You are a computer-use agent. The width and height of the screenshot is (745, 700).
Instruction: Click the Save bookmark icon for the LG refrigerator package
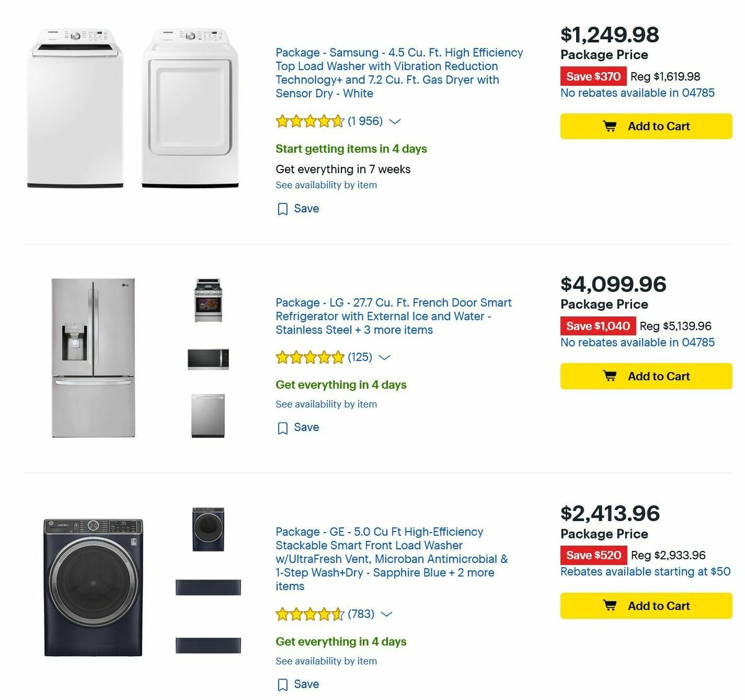[x=283, y=427]
